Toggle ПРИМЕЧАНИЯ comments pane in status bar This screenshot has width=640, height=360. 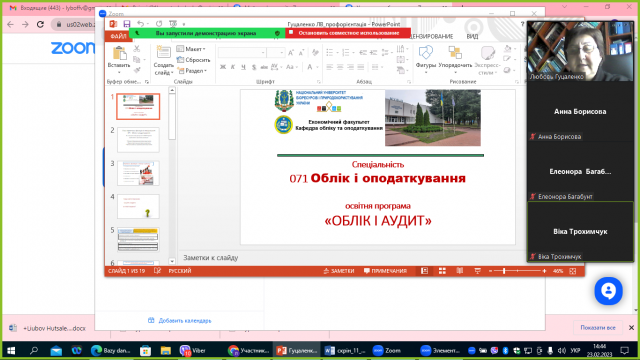click(385, 271)
